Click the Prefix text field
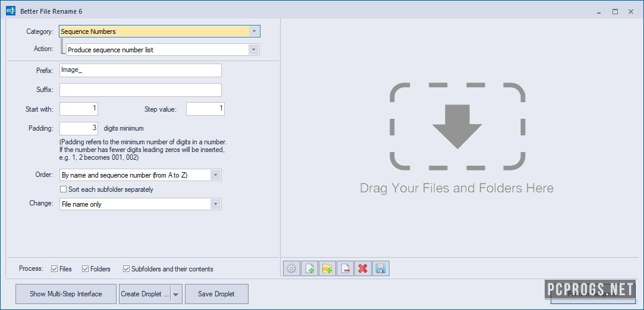644x310 pixels. click(x=140, y=70)
